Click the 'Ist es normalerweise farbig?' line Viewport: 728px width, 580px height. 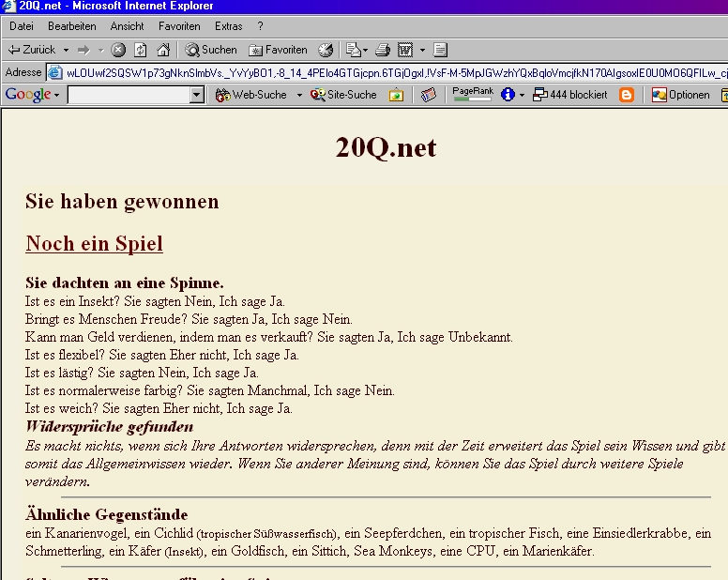[210, 390]
